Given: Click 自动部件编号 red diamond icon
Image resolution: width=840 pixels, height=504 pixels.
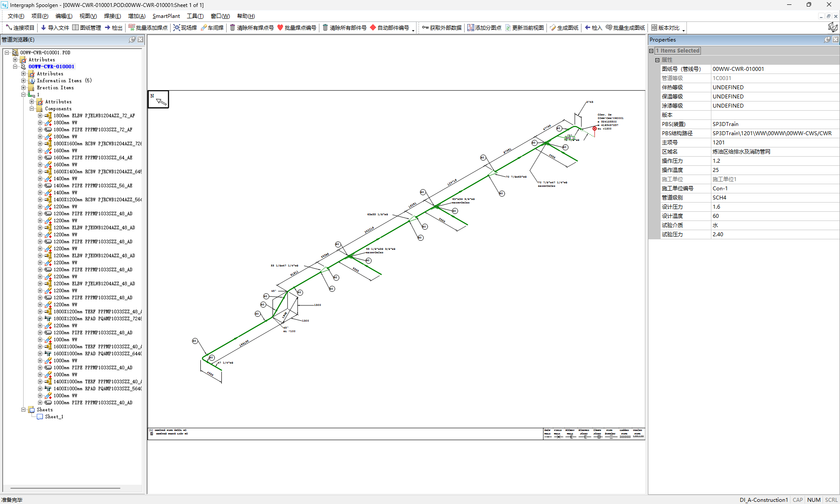Looking at the screenshot, I should 373,28.
